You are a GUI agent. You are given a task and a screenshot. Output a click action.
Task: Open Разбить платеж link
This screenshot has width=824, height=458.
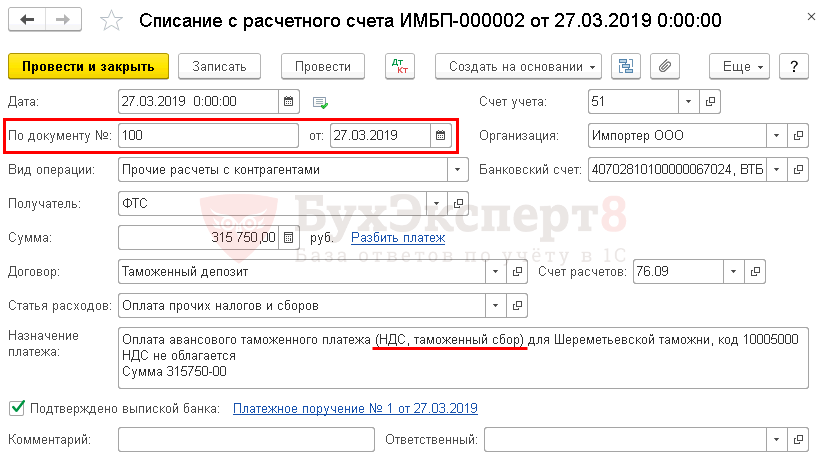tap(397, 237)
